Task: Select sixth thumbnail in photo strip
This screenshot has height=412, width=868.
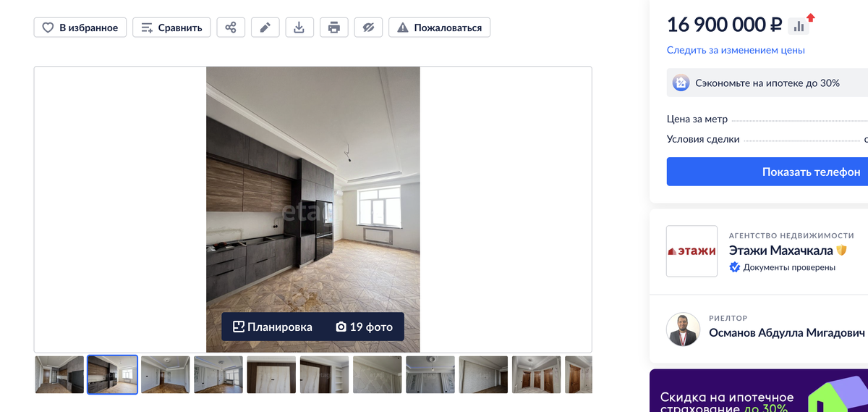Action: pyautogui.click(x=324, y=374)
